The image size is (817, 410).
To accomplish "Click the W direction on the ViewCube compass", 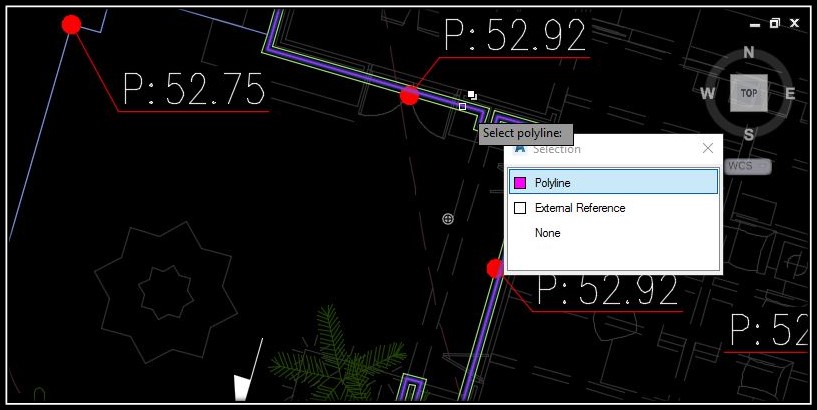I will coord(708,94).
